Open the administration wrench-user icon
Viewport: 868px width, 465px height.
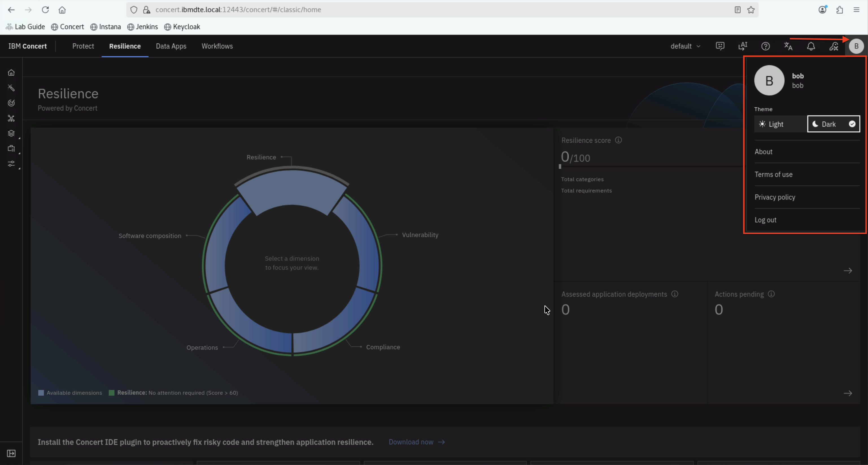[x=834, y=46]
